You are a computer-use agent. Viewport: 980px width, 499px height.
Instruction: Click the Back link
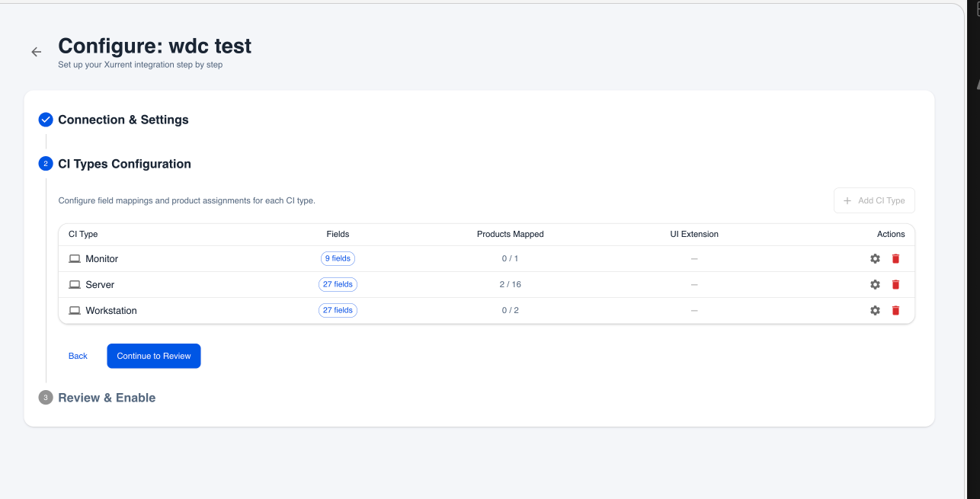[77, 356]
